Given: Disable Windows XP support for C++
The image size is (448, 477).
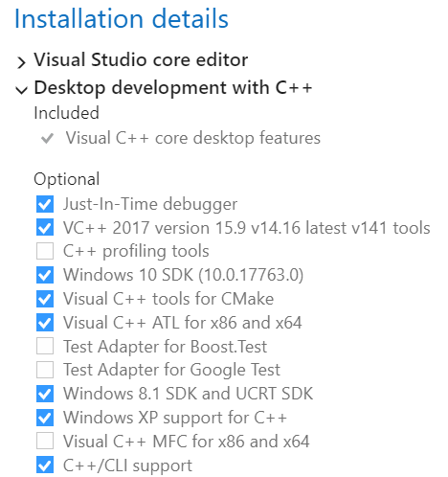Looking at the screenshot, I should coord(45,418).
